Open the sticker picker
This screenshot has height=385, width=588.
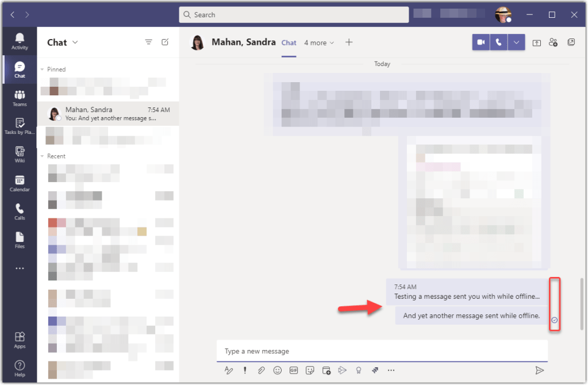click(309, 370)
